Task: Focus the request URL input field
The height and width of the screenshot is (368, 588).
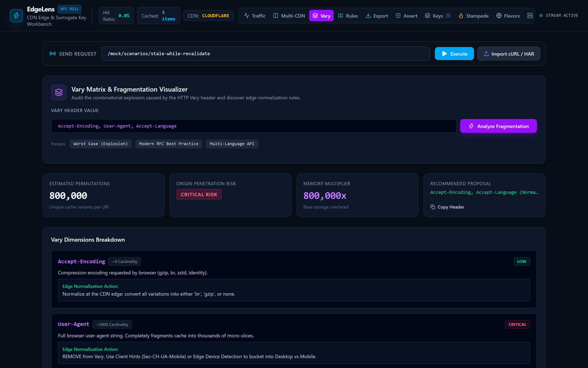Action: (266, 54)
